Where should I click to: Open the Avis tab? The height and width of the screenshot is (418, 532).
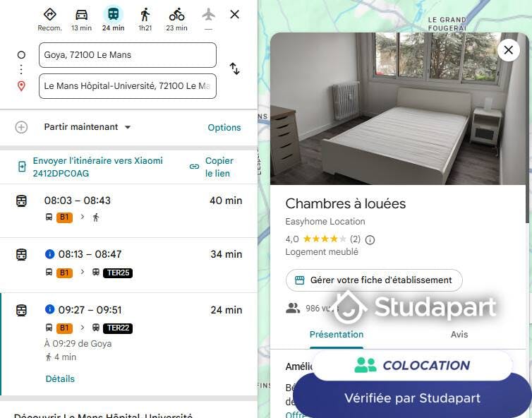(459, 335)
